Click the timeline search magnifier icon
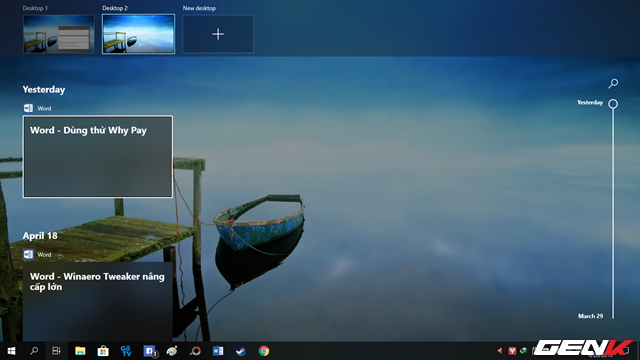Screen dimensions: 640x360 tap(613, 83)
